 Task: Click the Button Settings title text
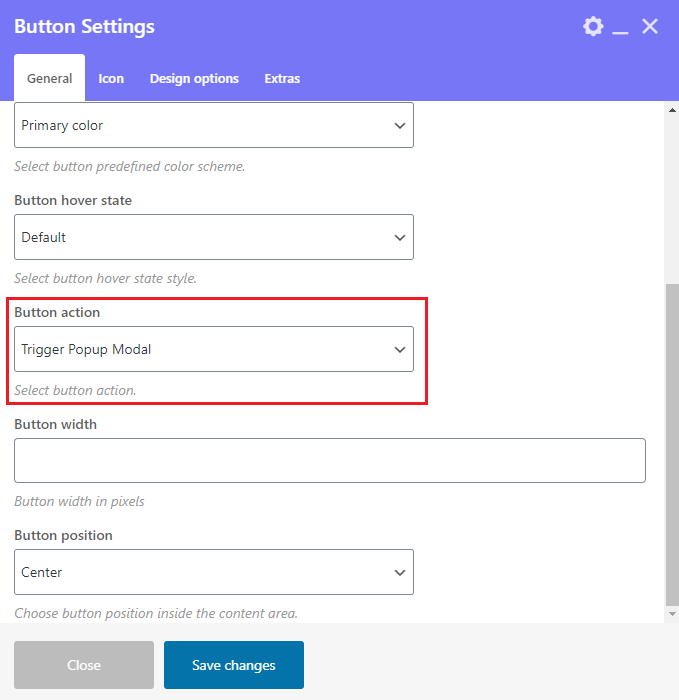[84, 27]
